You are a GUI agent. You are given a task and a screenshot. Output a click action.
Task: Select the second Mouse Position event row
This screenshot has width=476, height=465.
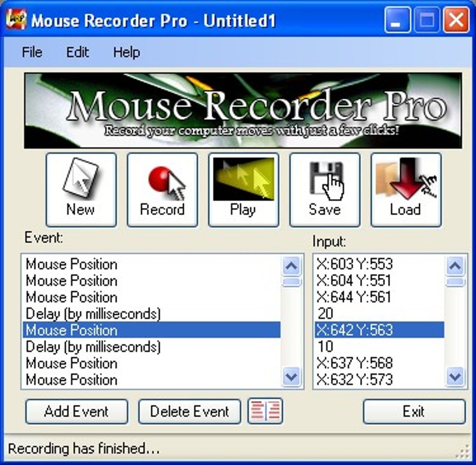coord(152,281)
